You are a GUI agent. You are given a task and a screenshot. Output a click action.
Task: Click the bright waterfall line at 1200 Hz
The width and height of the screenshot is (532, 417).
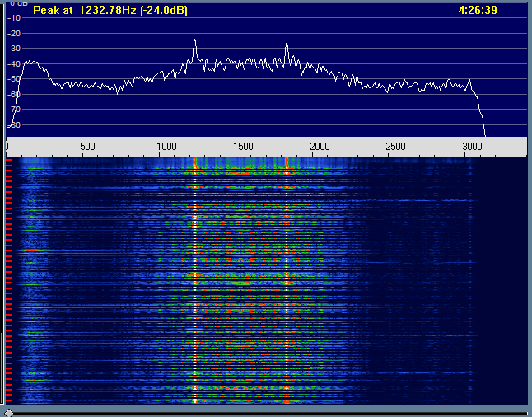[195, 280]
